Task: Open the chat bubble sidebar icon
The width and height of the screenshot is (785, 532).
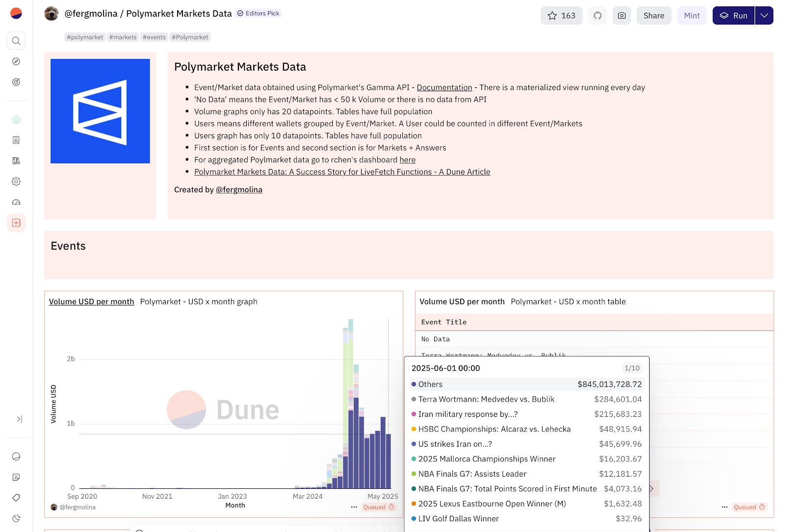Action: point(16,456)
